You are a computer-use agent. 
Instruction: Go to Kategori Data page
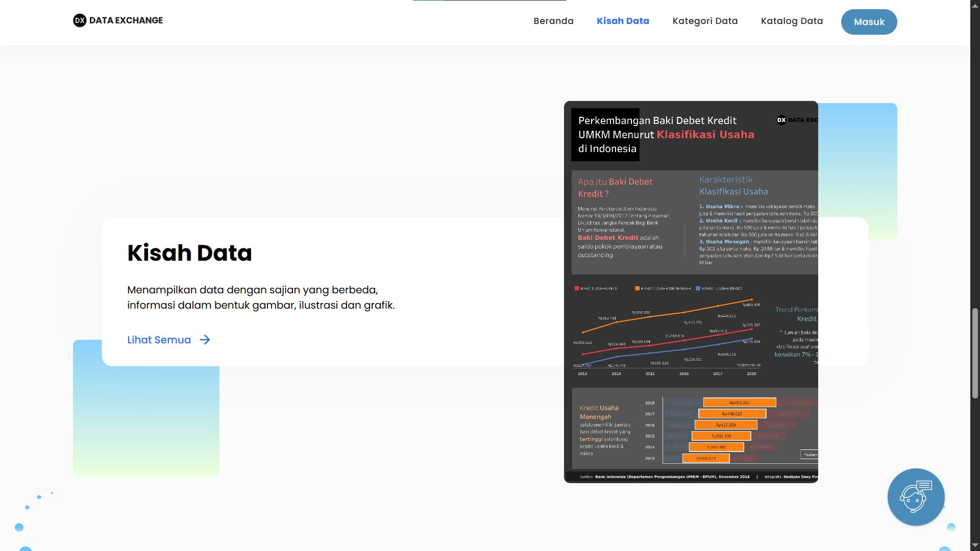(x=705, y=21)
